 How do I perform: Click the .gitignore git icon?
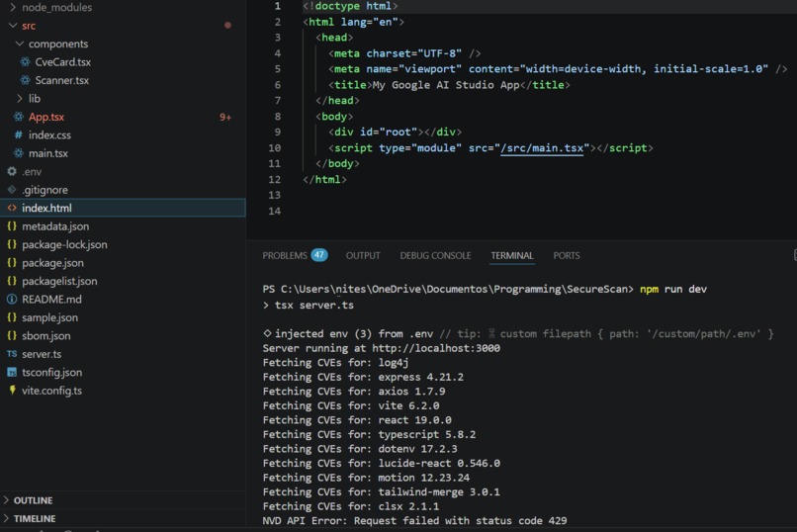click(12, 190)
